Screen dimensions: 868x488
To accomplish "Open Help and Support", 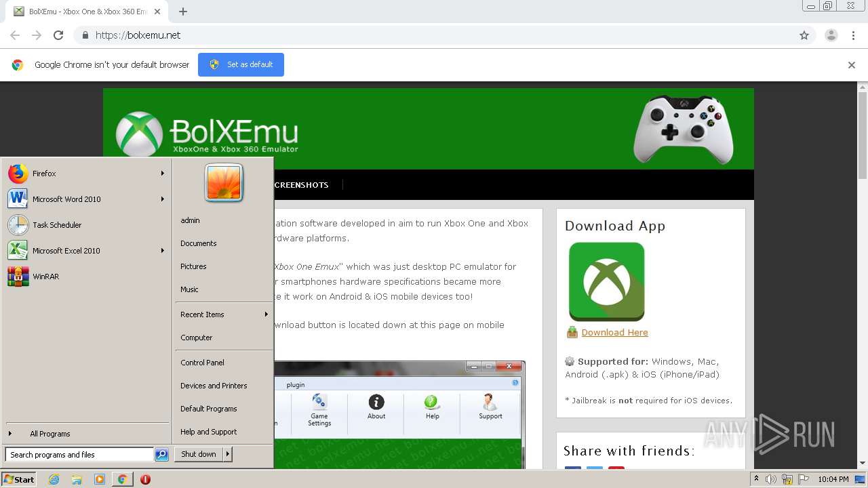I will click(208, 432).
